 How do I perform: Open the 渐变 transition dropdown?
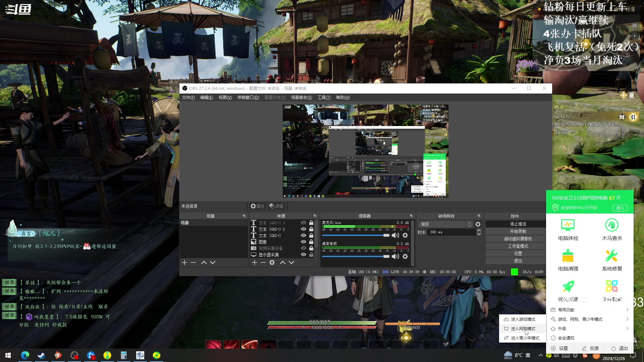(445, 224)
